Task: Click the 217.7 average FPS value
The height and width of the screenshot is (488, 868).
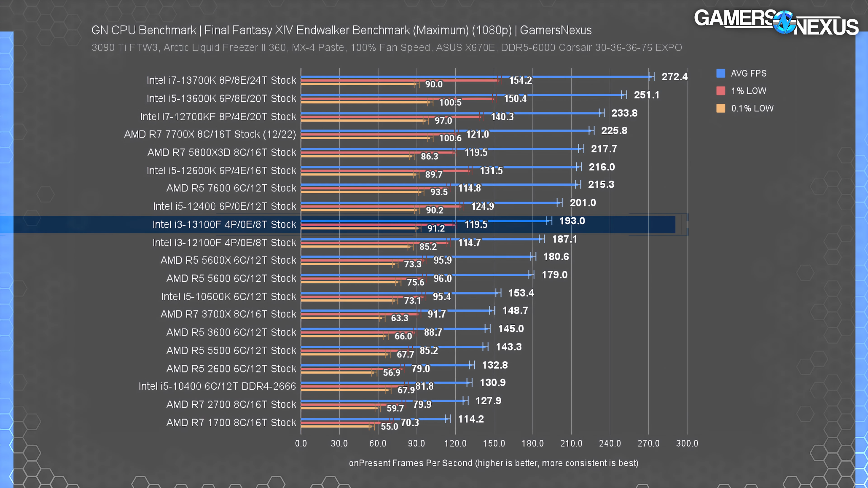Action: point(604,149)
